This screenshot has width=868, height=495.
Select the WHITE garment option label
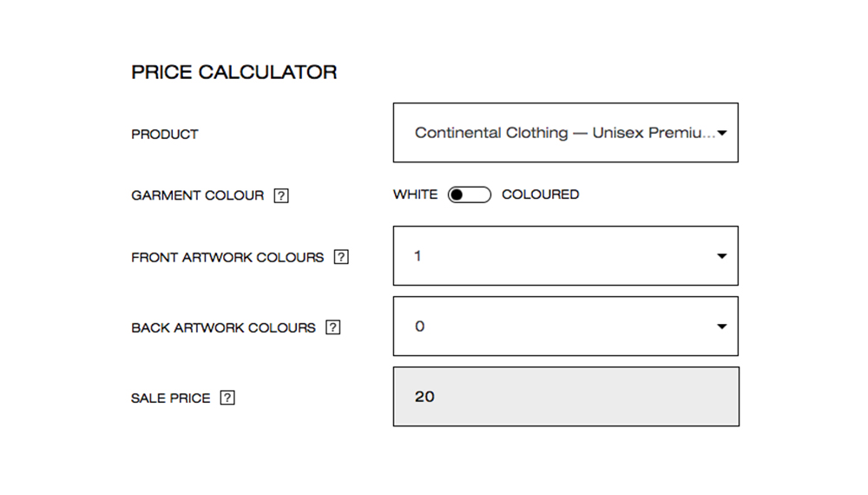(x=415, y=195)
